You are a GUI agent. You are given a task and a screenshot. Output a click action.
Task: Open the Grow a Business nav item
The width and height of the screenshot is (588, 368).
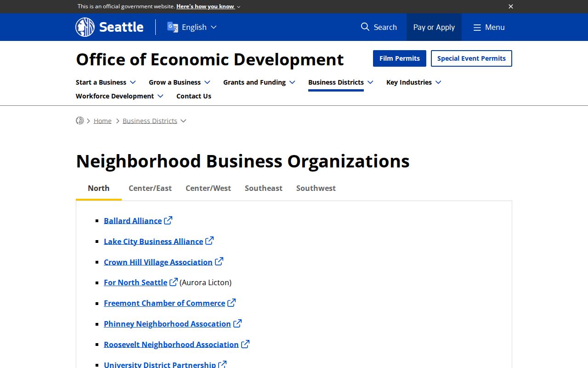tap(175, 82)
